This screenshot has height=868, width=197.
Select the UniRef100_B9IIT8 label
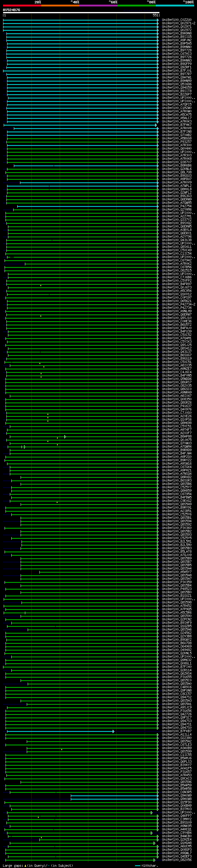(176, 91)
